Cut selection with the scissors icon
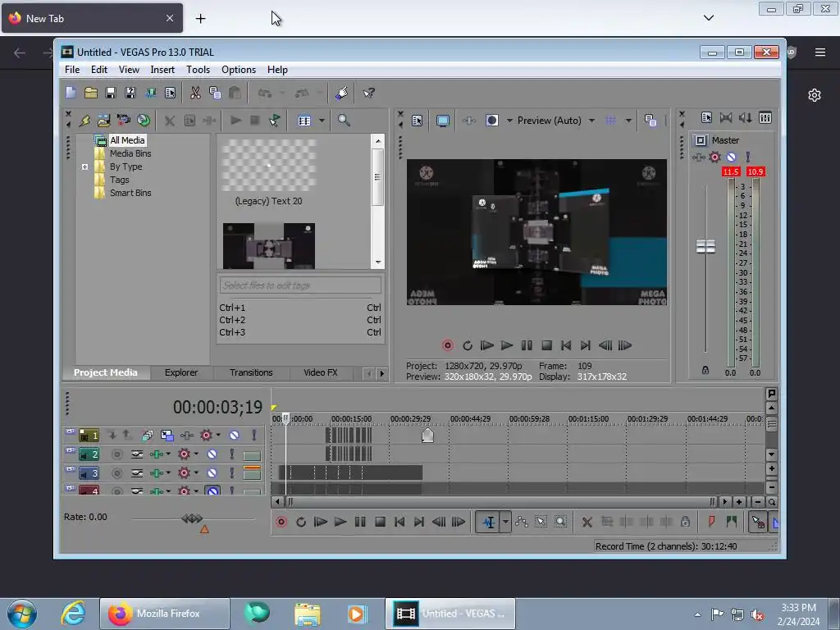Viewport: 840px width, 630px height. pos(195,93)
